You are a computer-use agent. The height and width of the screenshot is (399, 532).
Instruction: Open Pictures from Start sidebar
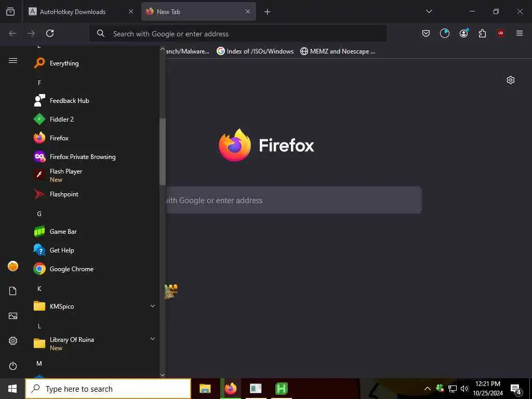[x=13, y=316]
